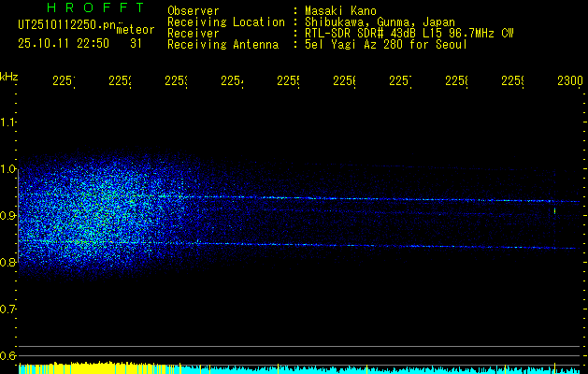Click the 2254 time axis label
The image size is (588, 374).
[x=232, y=80]
